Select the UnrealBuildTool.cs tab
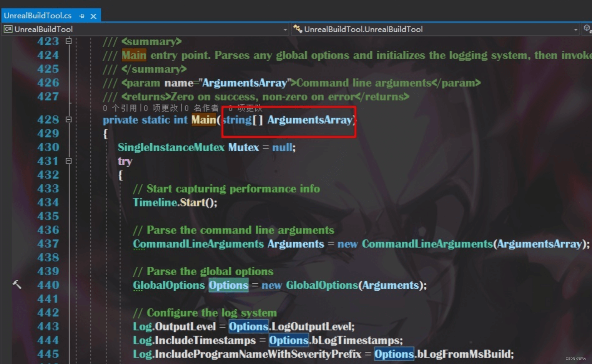592x364 pixels. coord(37,16)
